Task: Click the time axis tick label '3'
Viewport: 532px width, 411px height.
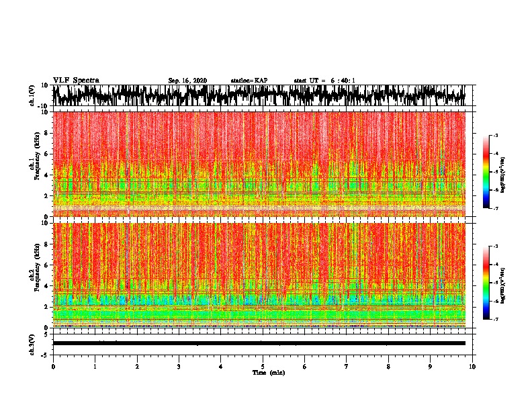Action: click(179, 367)
